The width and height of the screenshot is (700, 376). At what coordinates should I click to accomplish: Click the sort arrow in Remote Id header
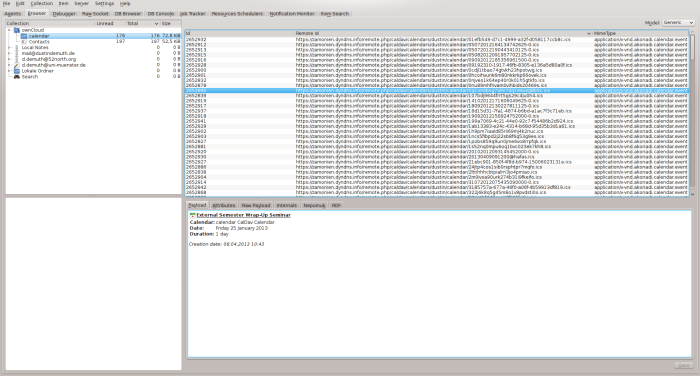pyautogui.click(x=589, y=33)
